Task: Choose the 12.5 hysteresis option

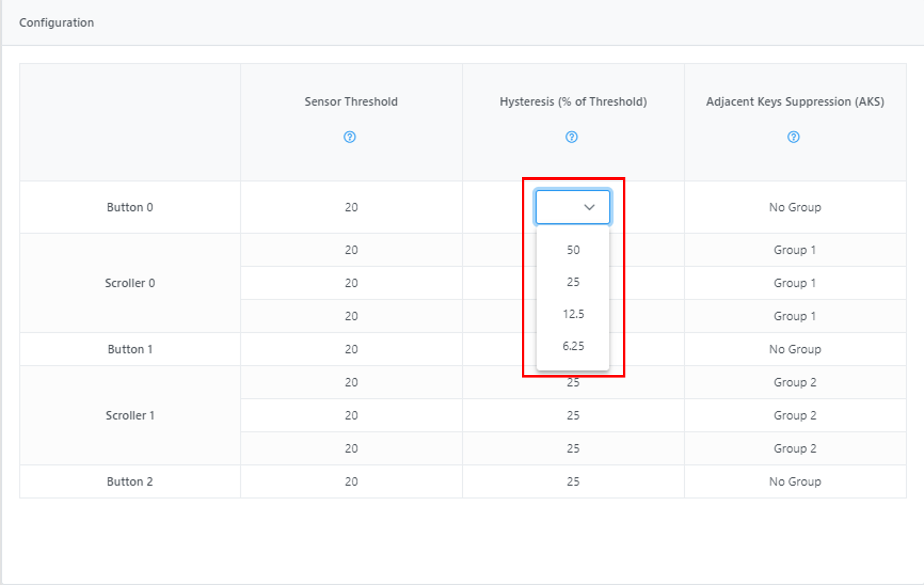Action: coord(573,314)
